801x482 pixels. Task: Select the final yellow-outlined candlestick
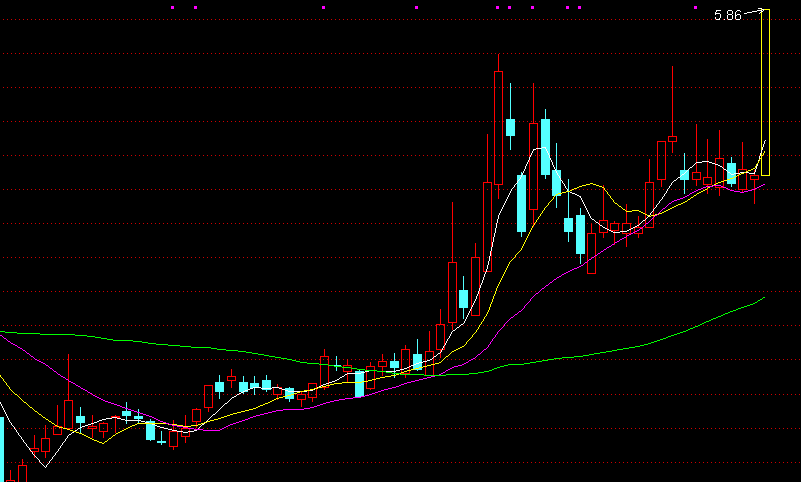click(x=765, y=92)
